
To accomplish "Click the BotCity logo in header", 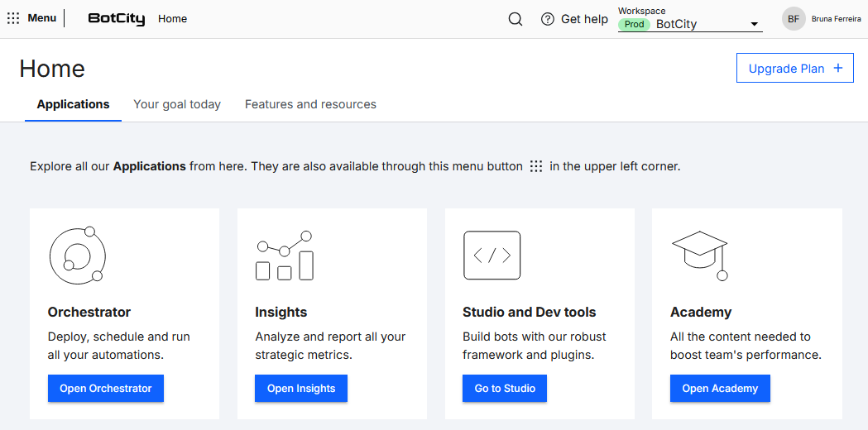I will pyautogui.click(x=116, y=19).
